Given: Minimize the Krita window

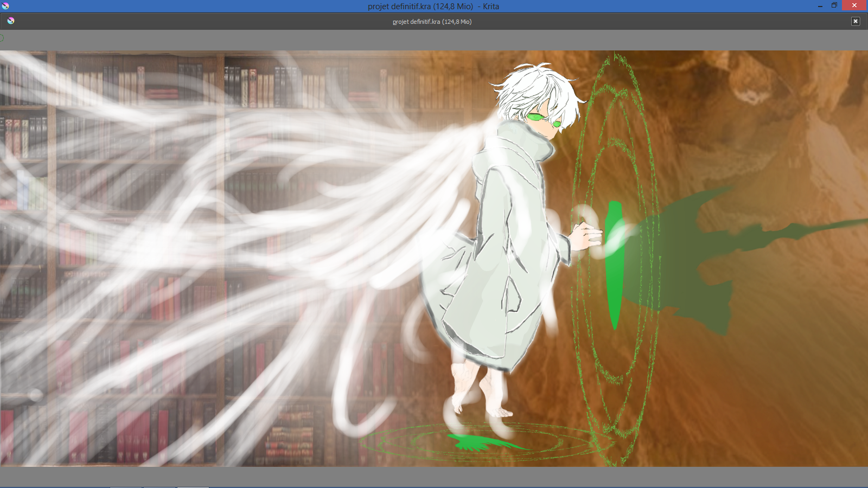Looking at the screenshot, I should tap(820, 6).
